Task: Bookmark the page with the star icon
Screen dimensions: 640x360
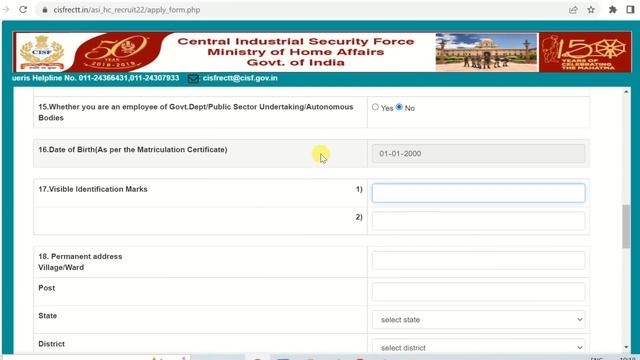Action: pos(591,10)
